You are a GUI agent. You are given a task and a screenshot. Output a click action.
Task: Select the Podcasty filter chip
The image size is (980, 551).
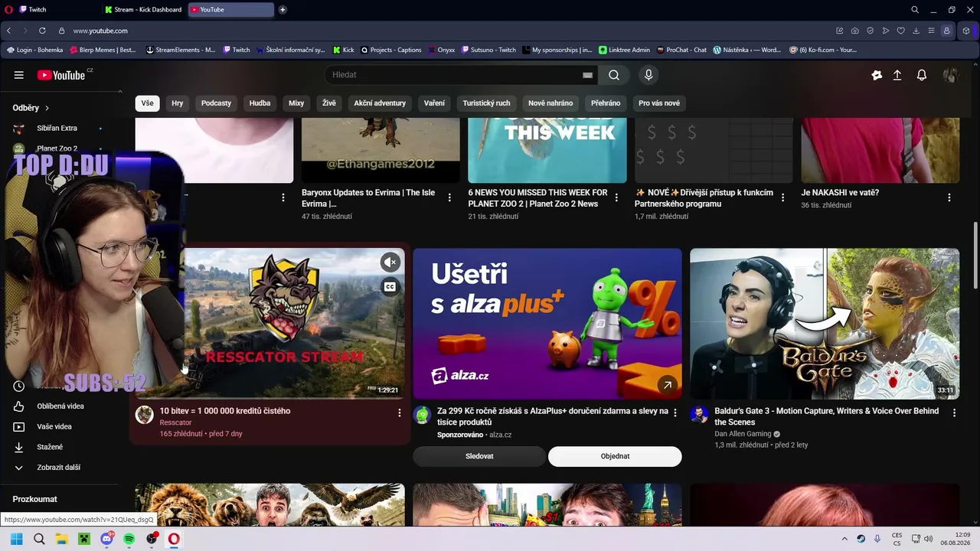[x=216, y=103]
